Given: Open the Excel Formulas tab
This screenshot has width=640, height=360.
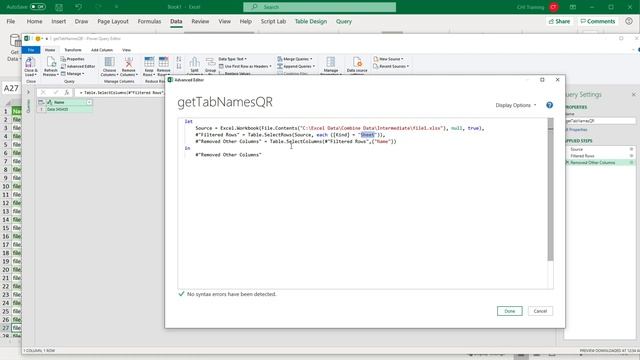Looking at the screenshot, I should click(x=149, y=21).
